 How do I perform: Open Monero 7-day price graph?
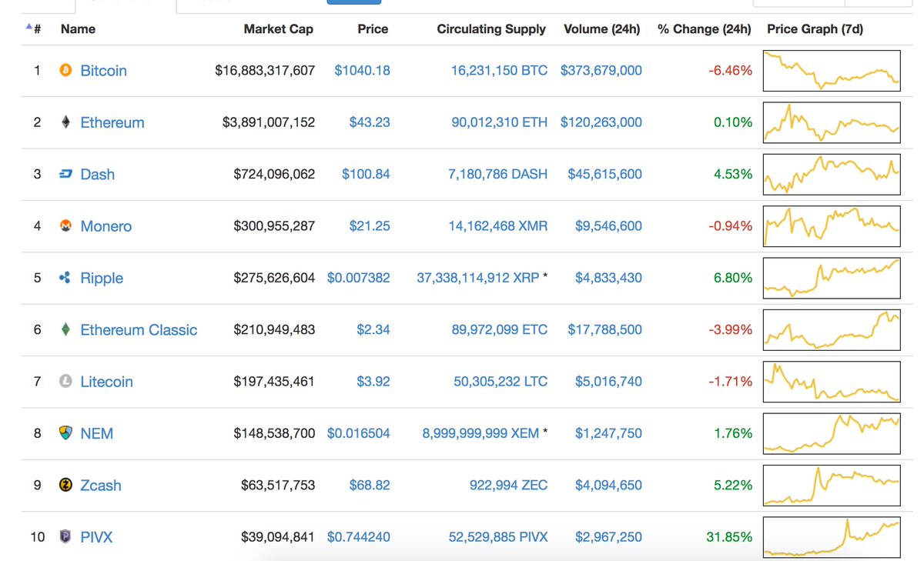coord(832,226)
